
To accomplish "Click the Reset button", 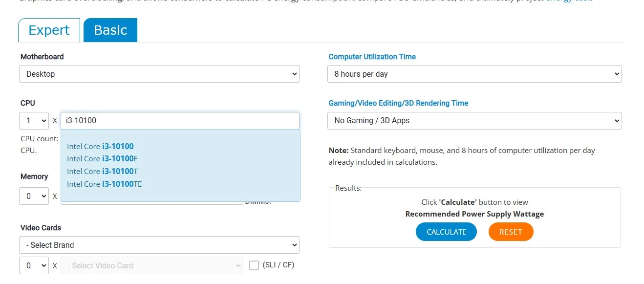I will (x=511, y=232).
